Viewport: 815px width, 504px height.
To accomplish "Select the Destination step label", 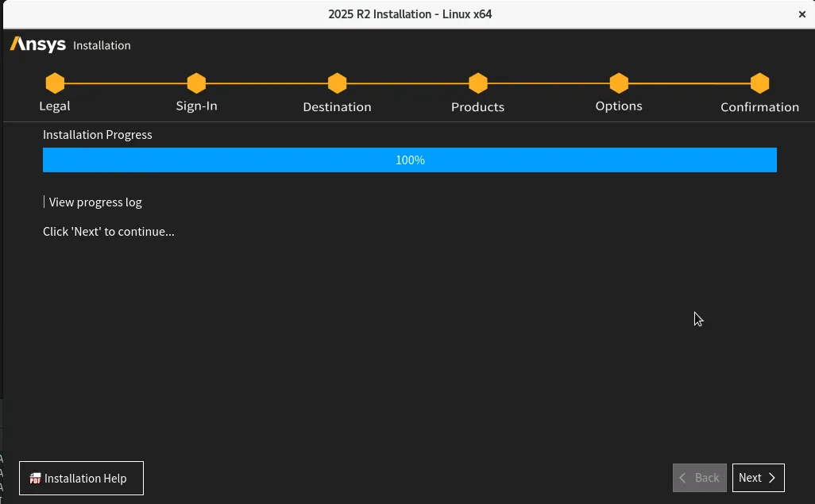I will click(338, 107).
